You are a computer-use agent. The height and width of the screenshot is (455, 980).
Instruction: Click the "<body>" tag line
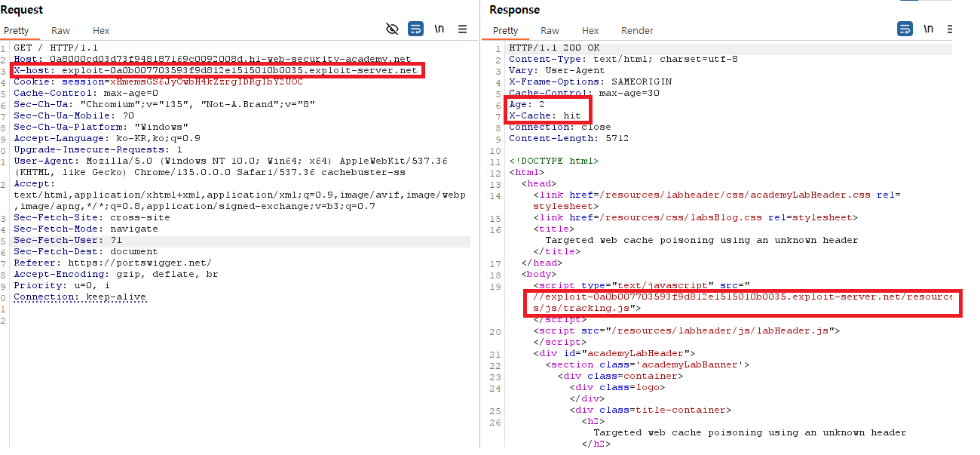tap(539, 274)
